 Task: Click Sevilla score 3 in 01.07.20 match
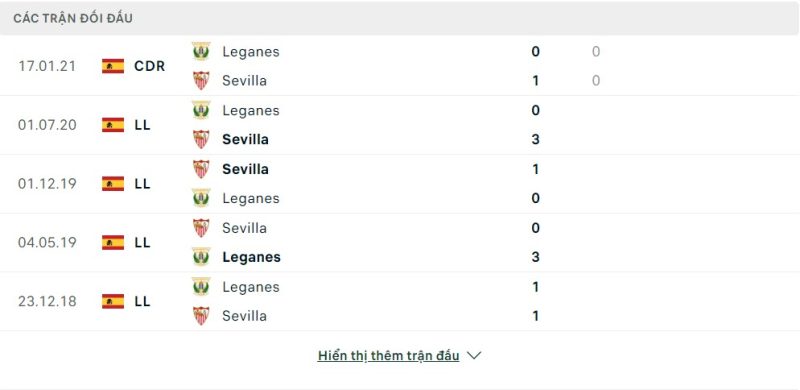[535, 139]
